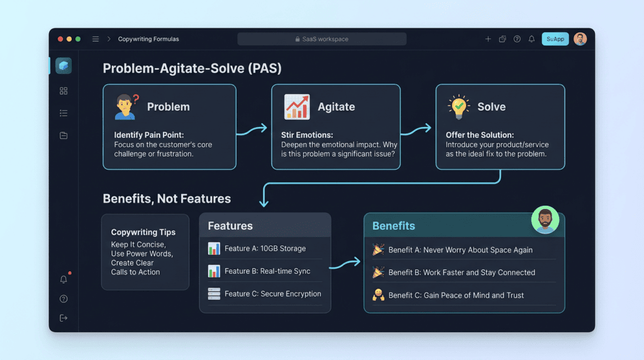Click the Problem-Agitate-Solve (PAS) title
The image size is (644, 360).
pyautogui.click(x=192, y=68)
